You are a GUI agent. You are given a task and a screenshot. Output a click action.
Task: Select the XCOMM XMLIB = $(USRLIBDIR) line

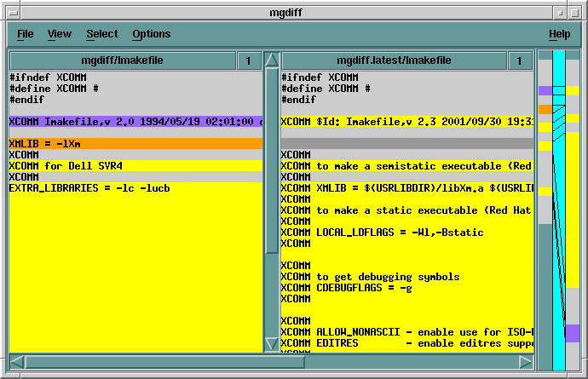(407, 188)
